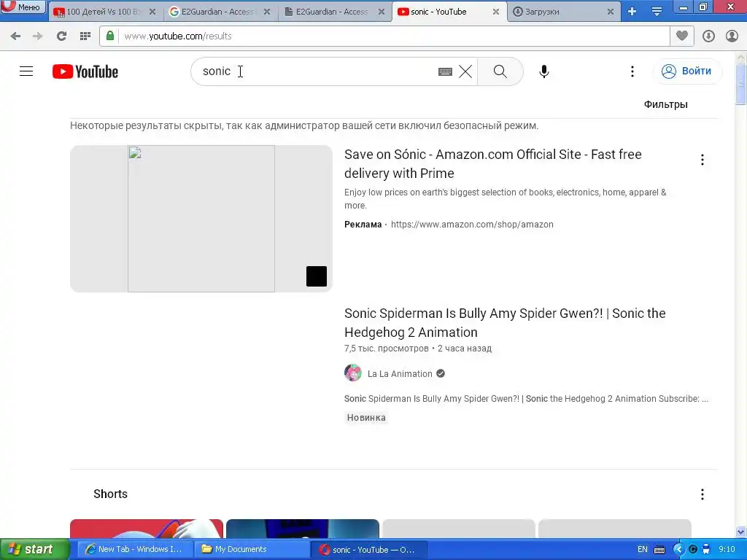Click the EN language indicator in tray

pos(643,550)
